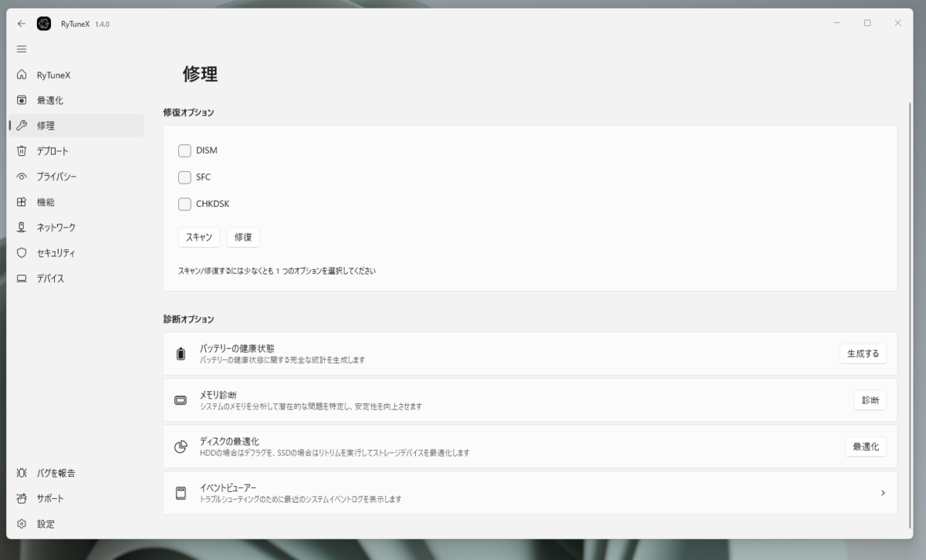Image resolution: width=926 pixels, height=560 pixels.
Task: Click the laptop icon for デバイス
Action: point(22,278)
